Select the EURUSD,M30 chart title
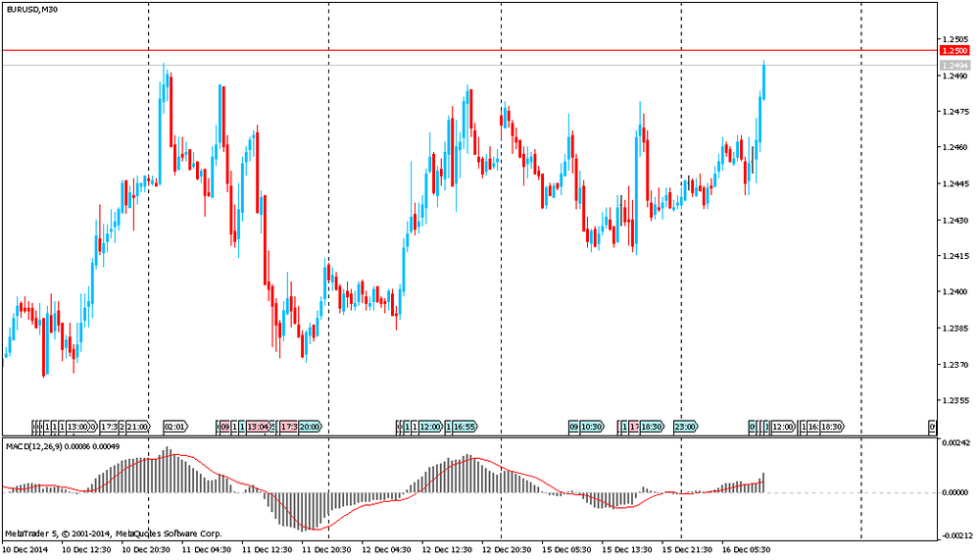Viewport: 980px width, 560px height. tap(29, 9)
